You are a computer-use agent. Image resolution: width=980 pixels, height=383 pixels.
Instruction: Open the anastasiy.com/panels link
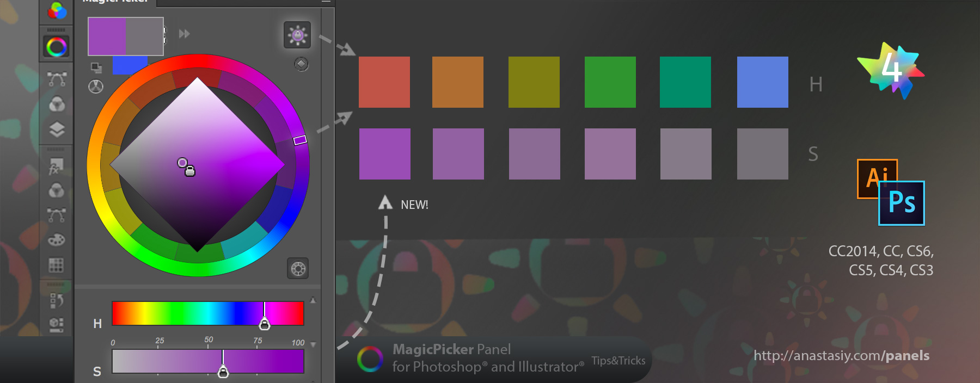point(842,356)
